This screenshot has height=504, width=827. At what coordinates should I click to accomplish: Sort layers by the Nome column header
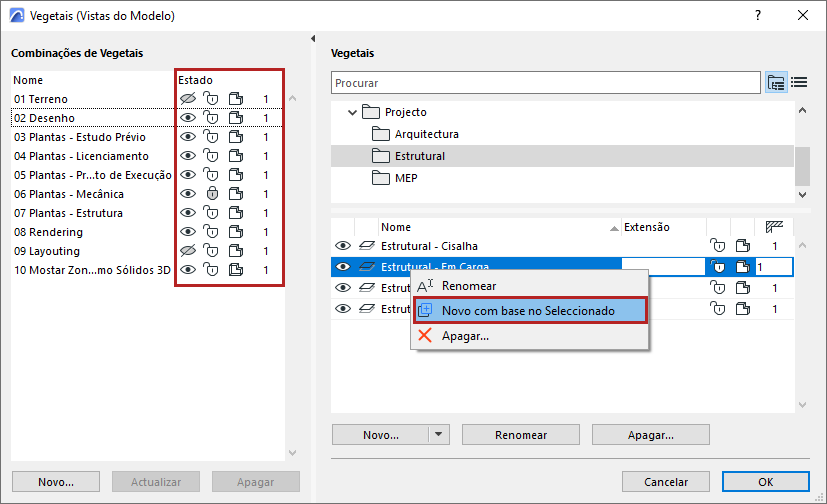pyautogui.click(x=396, y=227)
